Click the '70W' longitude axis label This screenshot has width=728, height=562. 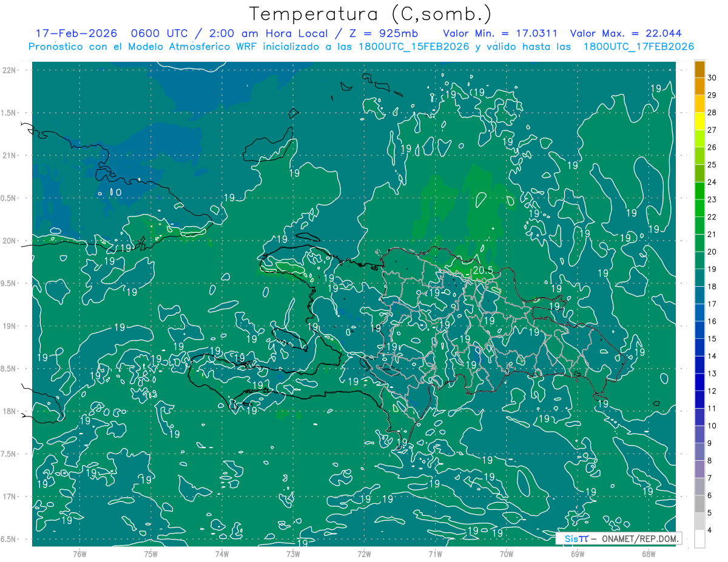click(x=506, y=554)
